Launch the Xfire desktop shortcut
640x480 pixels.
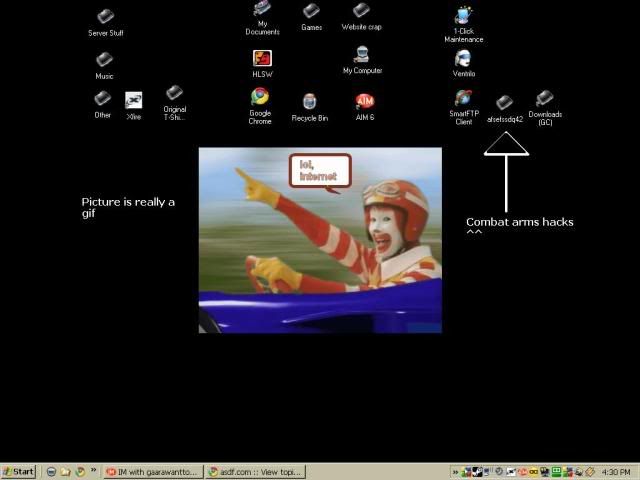pyautogui.click(x=133, y=106)
